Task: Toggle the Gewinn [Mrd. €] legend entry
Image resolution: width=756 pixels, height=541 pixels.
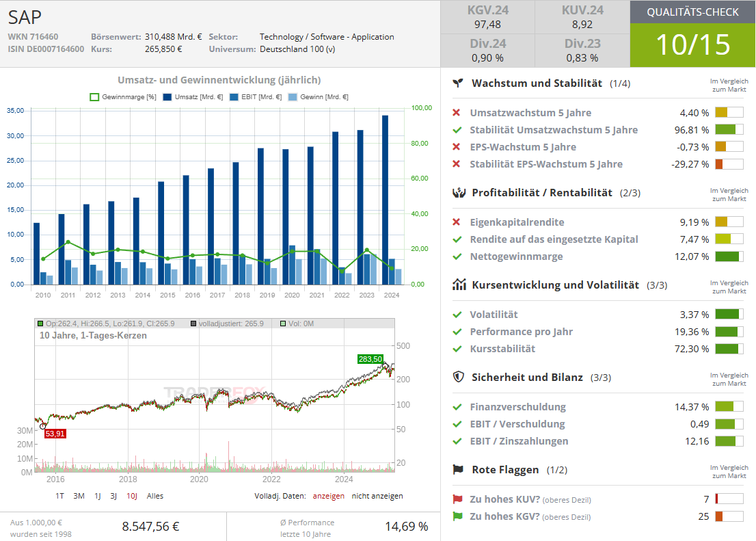Action: click(319, 97)
